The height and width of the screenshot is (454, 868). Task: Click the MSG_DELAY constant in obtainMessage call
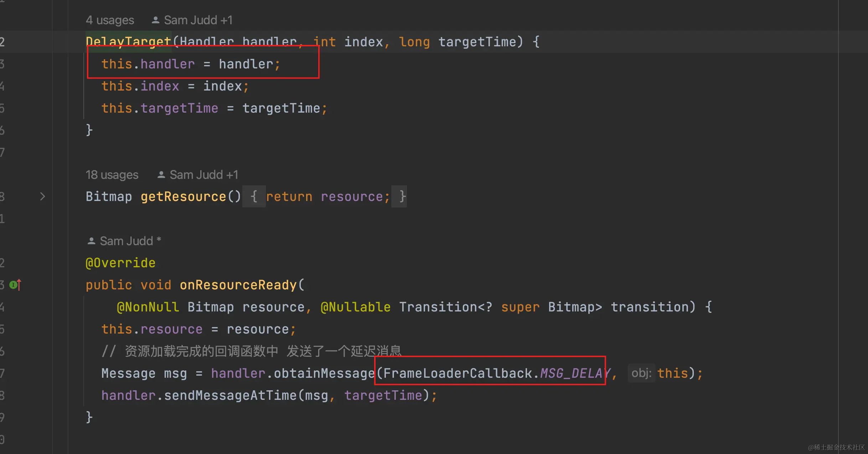pyautogui.click(x=575, y=373)
